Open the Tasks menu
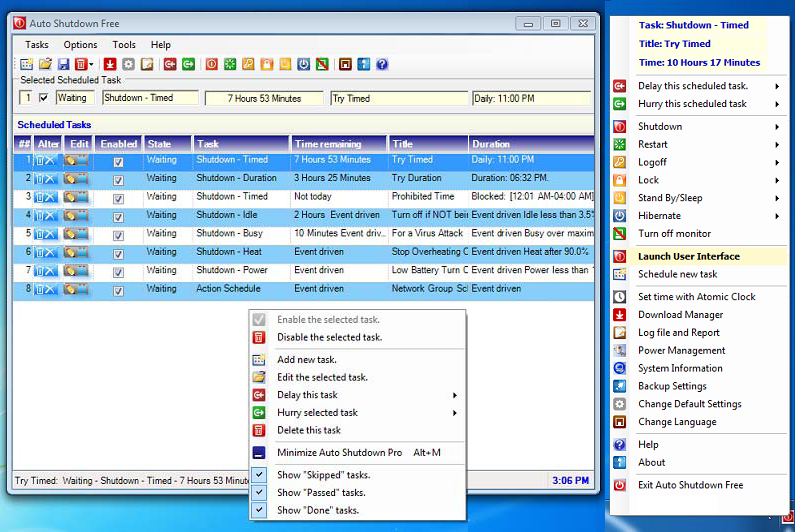This screenshot has width=795, height=532. tap(37, 45)
